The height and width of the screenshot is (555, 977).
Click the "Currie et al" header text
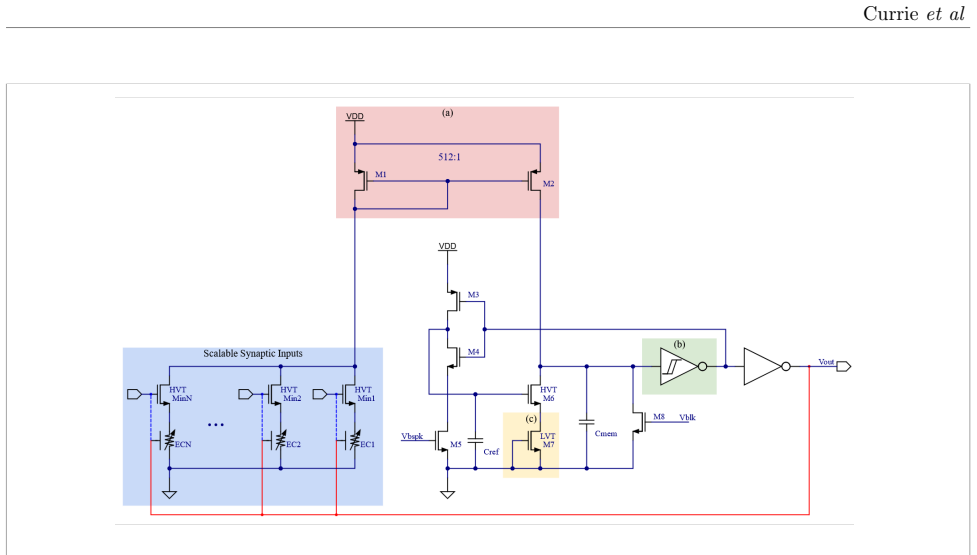[913, 14]
